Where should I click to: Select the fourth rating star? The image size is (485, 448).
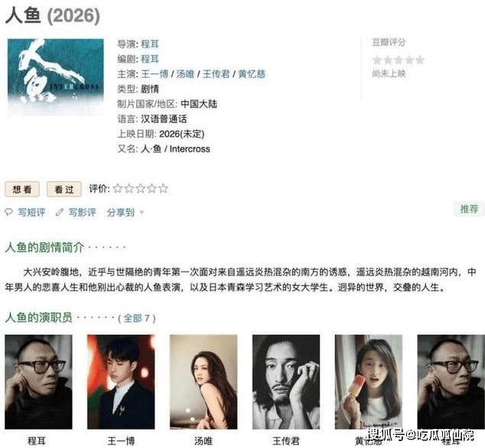(152, 188)
